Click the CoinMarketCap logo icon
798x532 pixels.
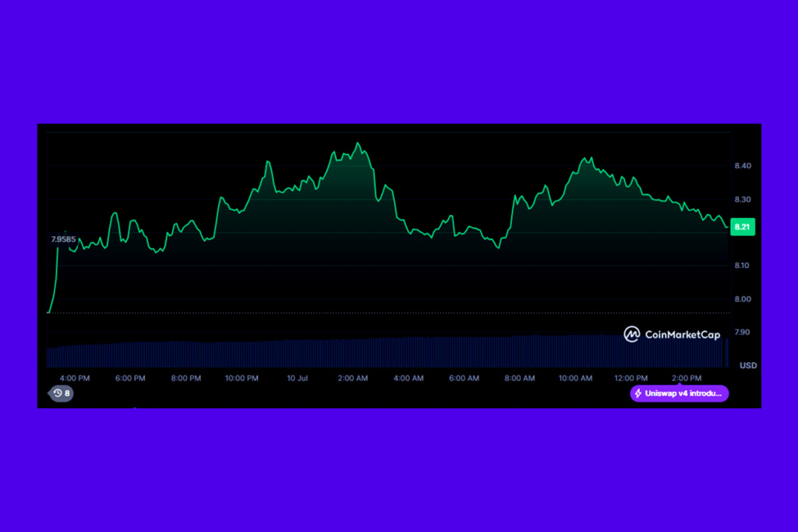coord(632,334)
